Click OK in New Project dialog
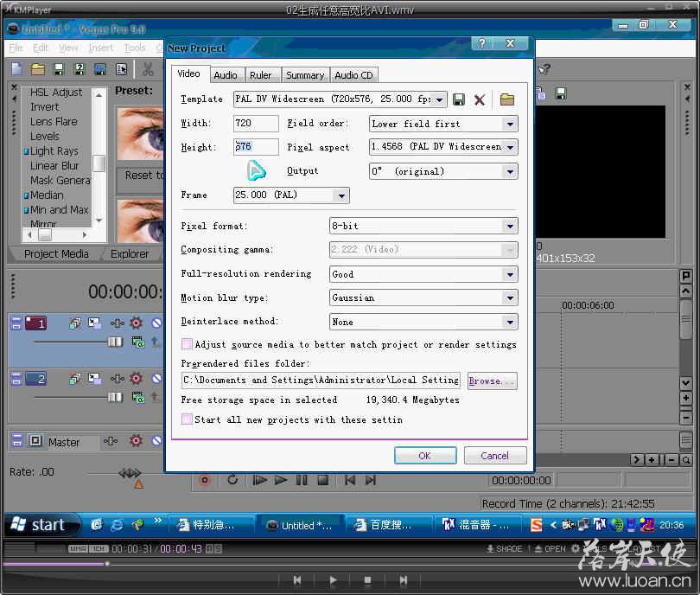Screen dimensions: 700x595 pos(425,456)
